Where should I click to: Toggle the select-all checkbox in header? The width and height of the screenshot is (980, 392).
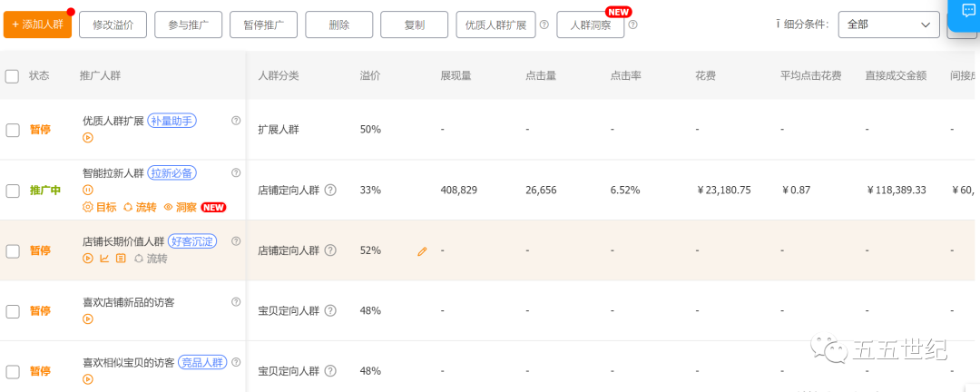(x=12, y=76)
